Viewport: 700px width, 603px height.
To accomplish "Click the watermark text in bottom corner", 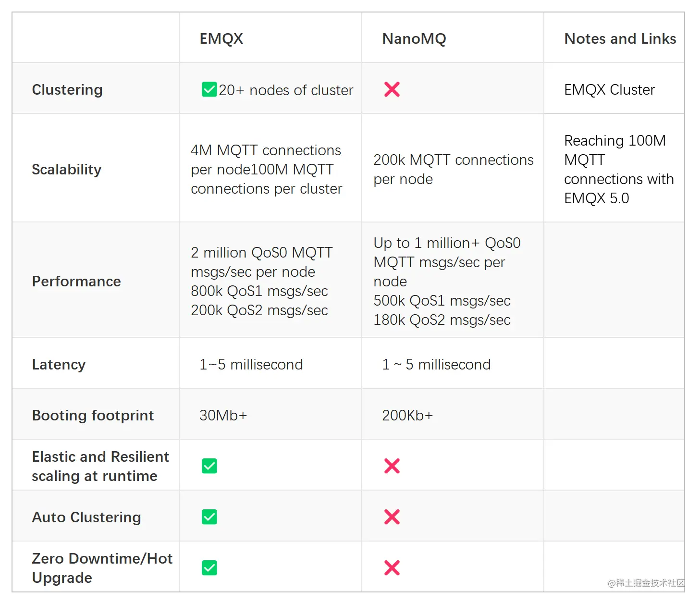I will (646, 583).
